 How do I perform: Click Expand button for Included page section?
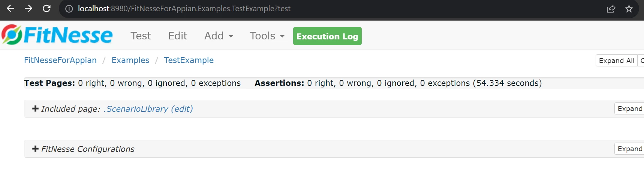(630, 108)
